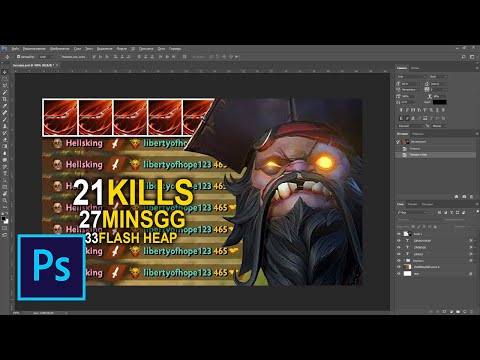Click the new group folder icon
The width and height of the screenshot is (480, 360).
(x=458, y=312)
